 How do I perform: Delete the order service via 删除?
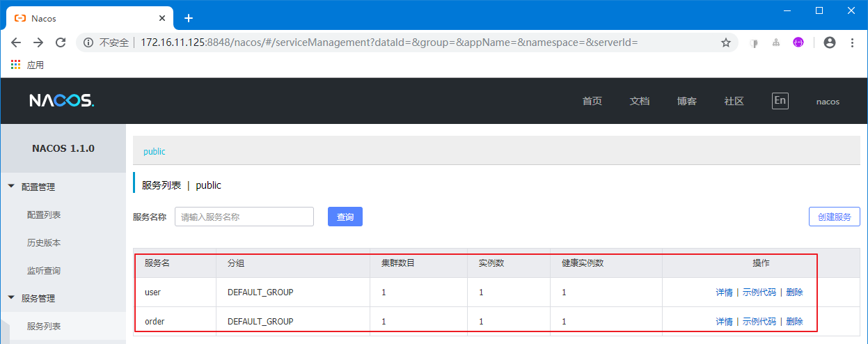pyautogui.click(x=794, y=322)
